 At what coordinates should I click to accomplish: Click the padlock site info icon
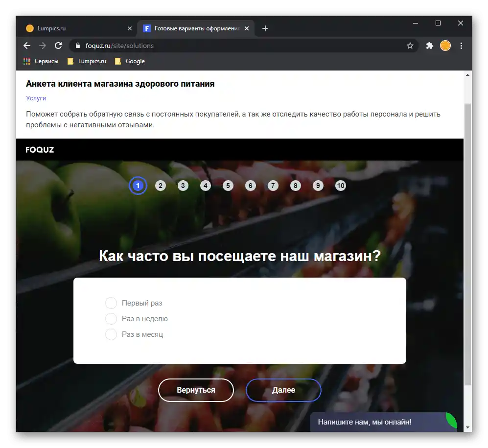coord(78,46)
